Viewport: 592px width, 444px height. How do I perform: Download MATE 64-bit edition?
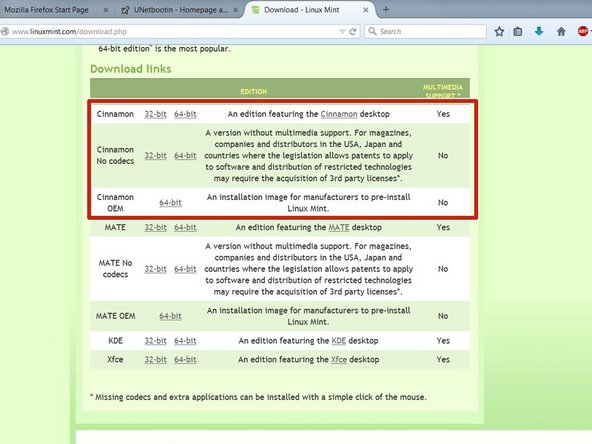[x=185, y=227]
